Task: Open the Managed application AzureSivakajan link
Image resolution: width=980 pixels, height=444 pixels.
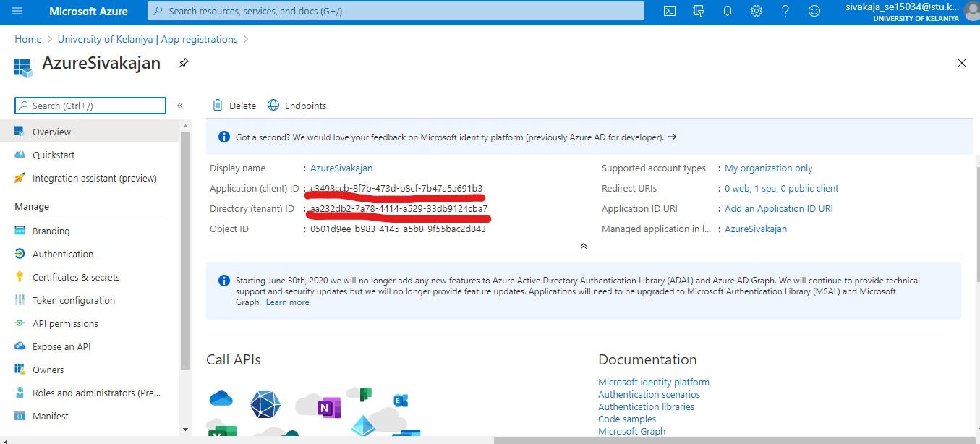Action: (x=756, y=229)
